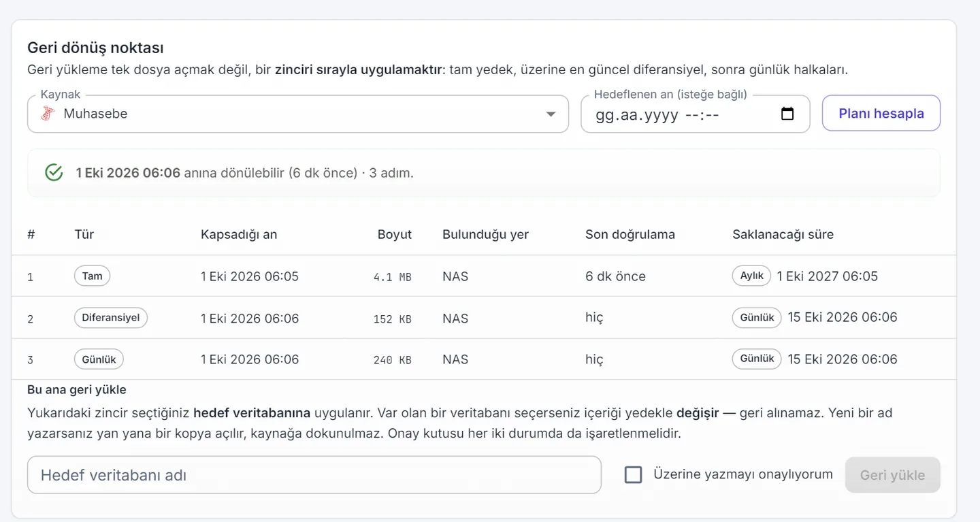
Task: Click the Günlük type badge in row 3
Action: pyautogui.click(x=99, y=359)
